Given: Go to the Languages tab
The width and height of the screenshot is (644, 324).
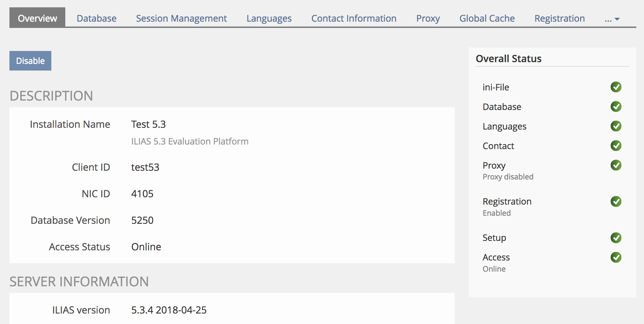Looking at the screenshot, I should click(269, 19).
